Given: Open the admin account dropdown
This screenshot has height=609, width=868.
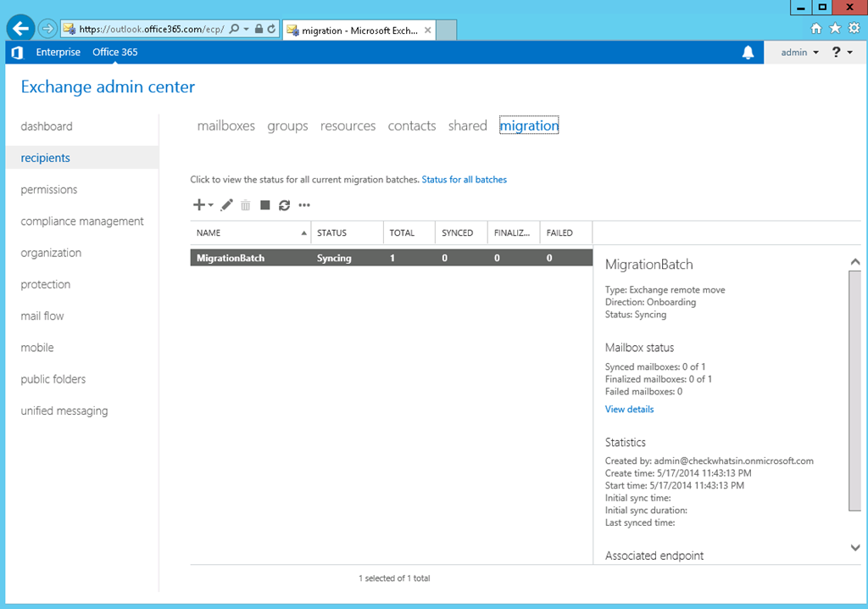Looking at the screenshot, I should tap(799, 52).
